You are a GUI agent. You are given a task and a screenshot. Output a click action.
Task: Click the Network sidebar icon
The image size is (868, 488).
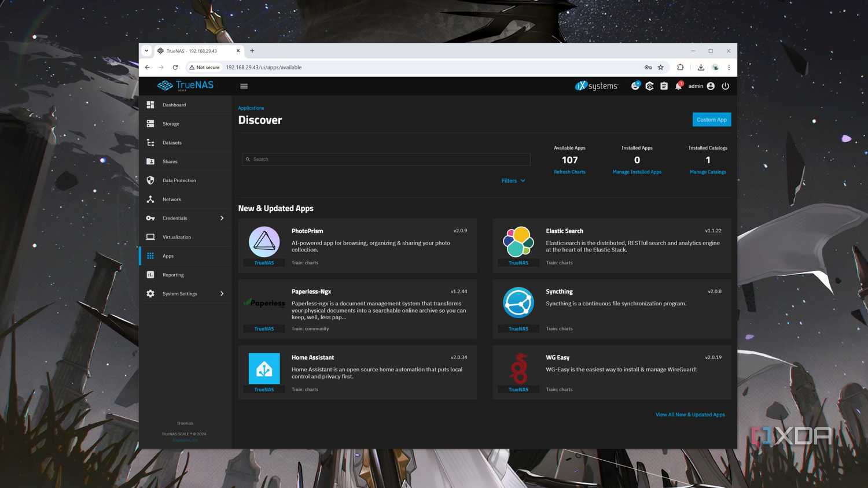click(150, 199)
